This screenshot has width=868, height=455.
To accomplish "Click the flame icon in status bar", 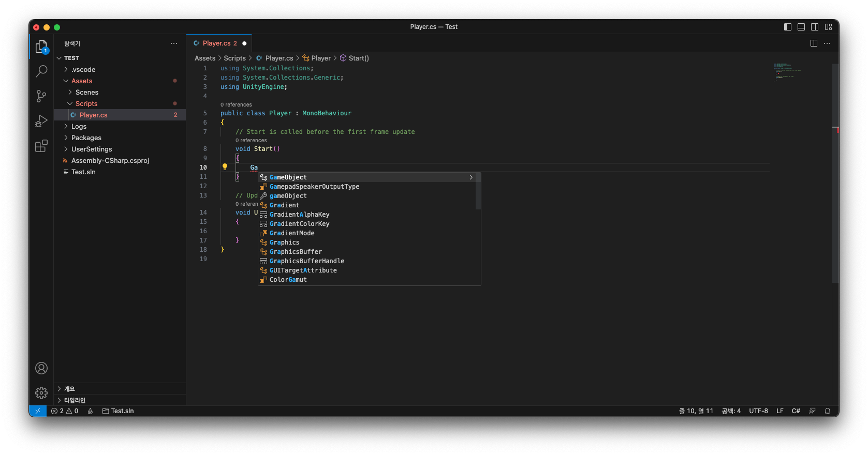I will (90, 411).
